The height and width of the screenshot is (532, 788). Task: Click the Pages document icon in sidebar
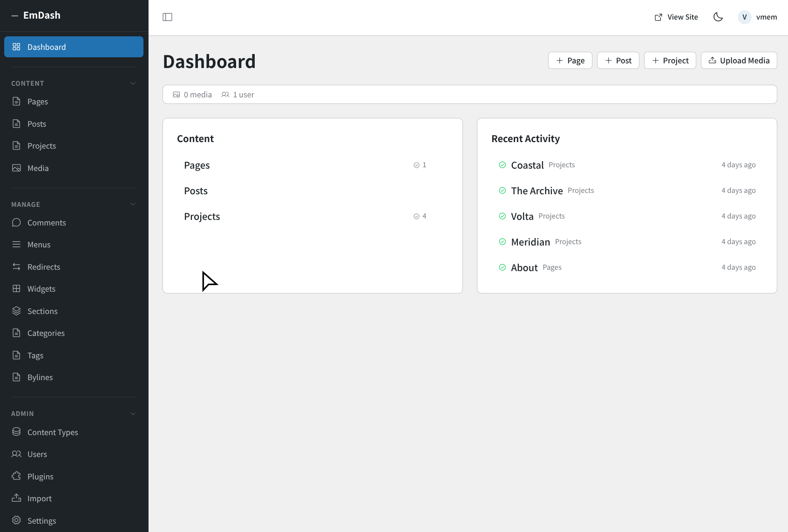(16, 101)
